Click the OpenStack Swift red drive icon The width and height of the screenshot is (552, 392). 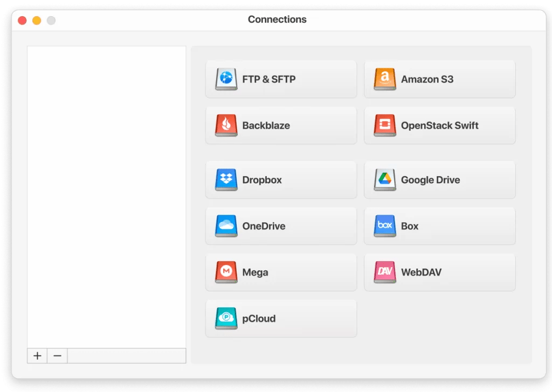pos(385,125)
